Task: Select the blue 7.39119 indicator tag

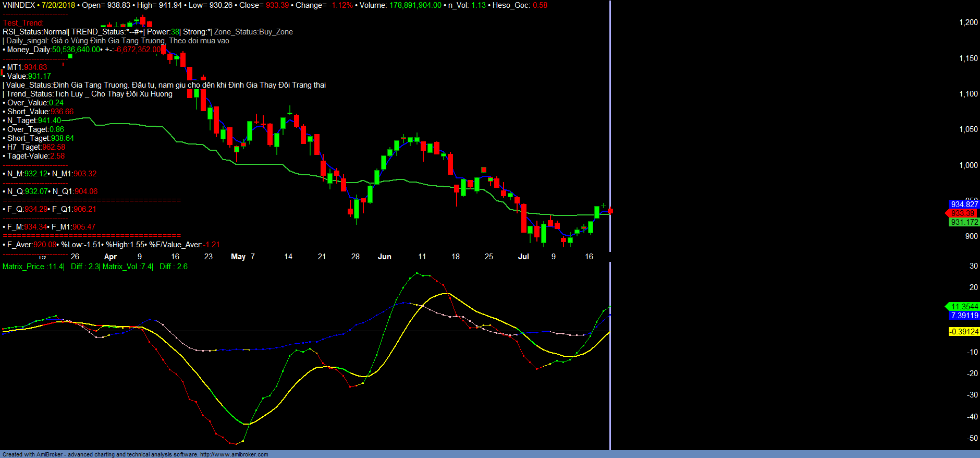Action: pyautogui.click(x=964, y=316)
